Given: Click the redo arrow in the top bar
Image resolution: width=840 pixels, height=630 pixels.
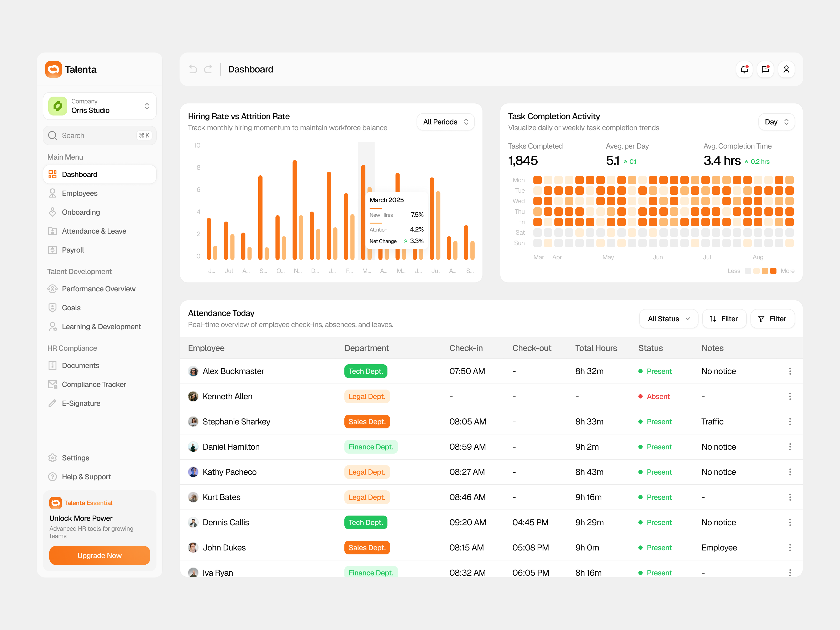Looking at the screenshot, I should pyautogui.click(x=208, y=69).
